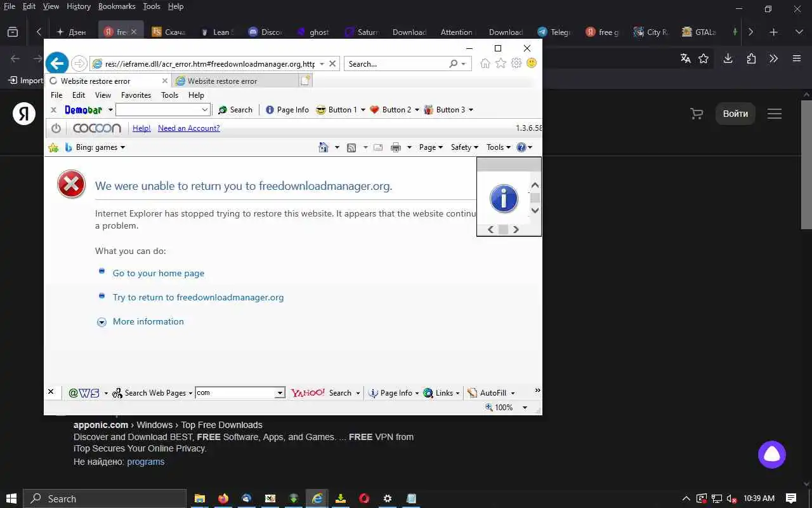Open the Yandex hamburger menu
The image size is (812, 508).
[775, 114]
